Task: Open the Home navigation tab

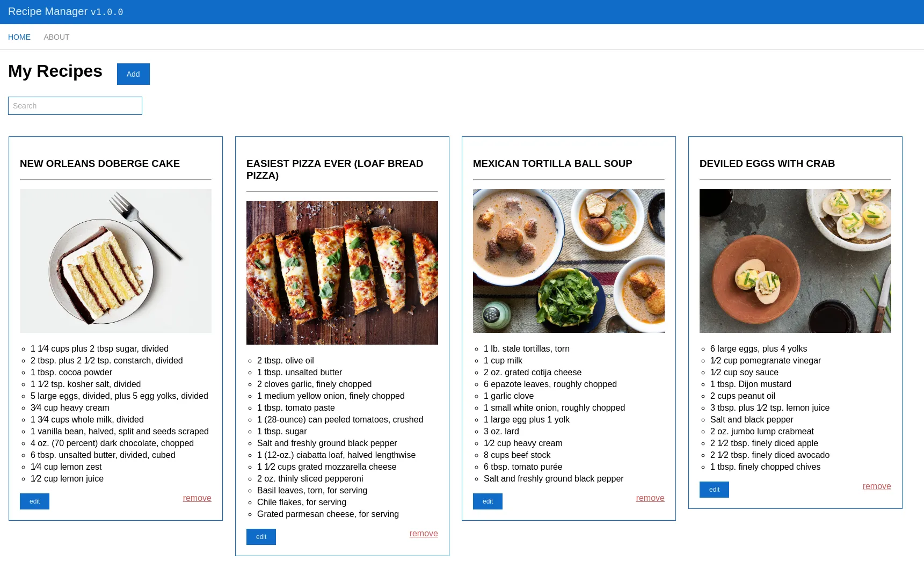Action: point(19,37)
